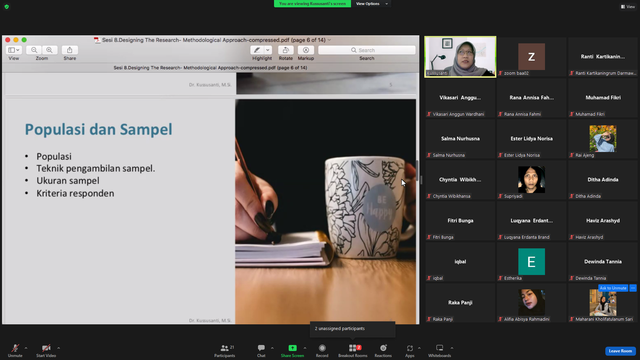640x360 pixels.
Task: Click Ask to Unmute on Maharani's tile
Action: tap(613, 288)
